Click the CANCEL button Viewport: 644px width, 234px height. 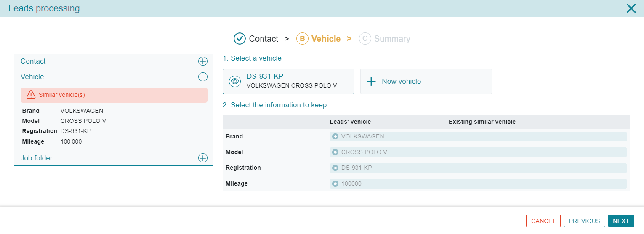click(x=543, y=221)
